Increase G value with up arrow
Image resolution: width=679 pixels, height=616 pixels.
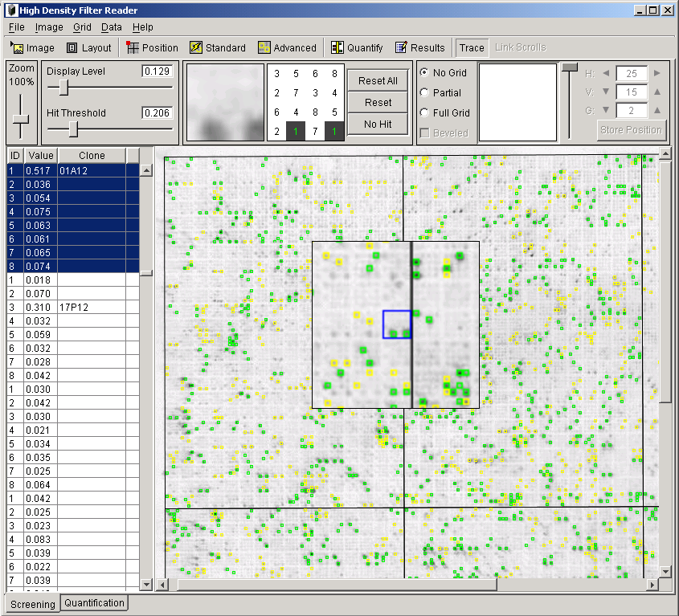657,111
